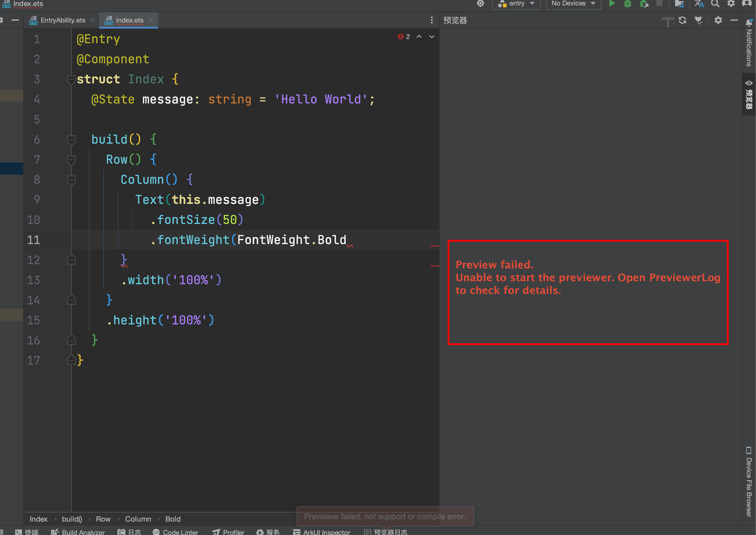The height and width of the screenshot is (535, 756).
Task: Open previewer panel settings gear
Action: tap(718, 20)
